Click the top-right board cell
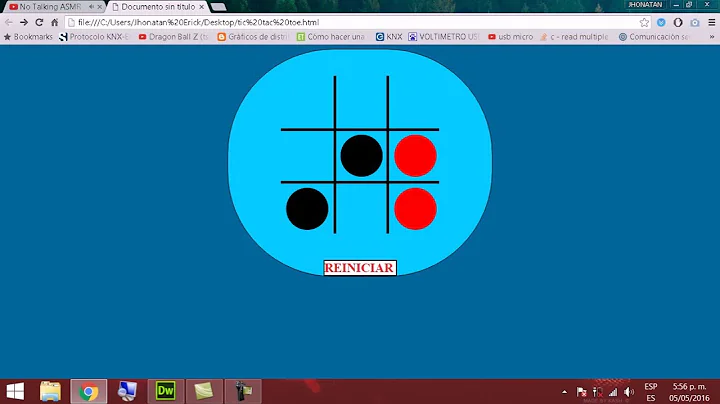720x404 pixels. point(414,102)
